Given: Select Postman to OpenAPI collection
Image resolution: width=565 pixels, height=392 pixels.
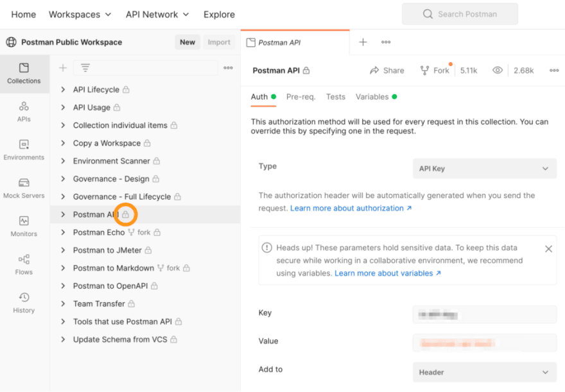Looking at the screenshot, I should coord(110,285).
